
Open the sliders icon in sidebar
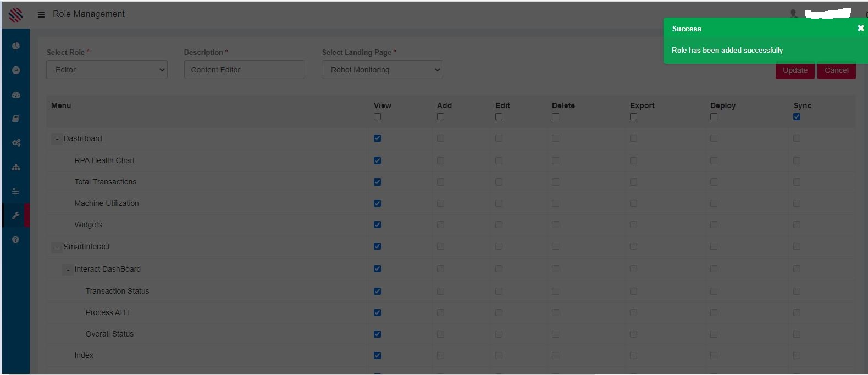click(16, 191)
